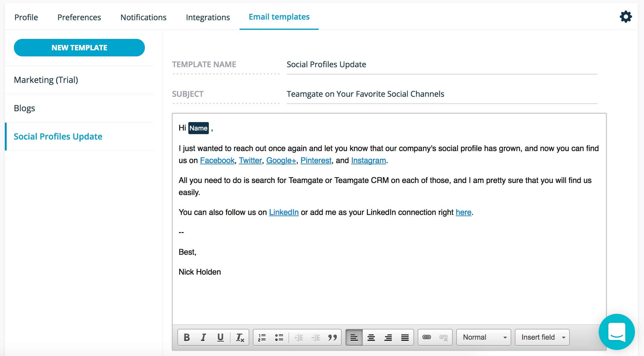644x356 pixels.
Task: Click the Twitter link in the email body
Action: click(x=250, y=160)
